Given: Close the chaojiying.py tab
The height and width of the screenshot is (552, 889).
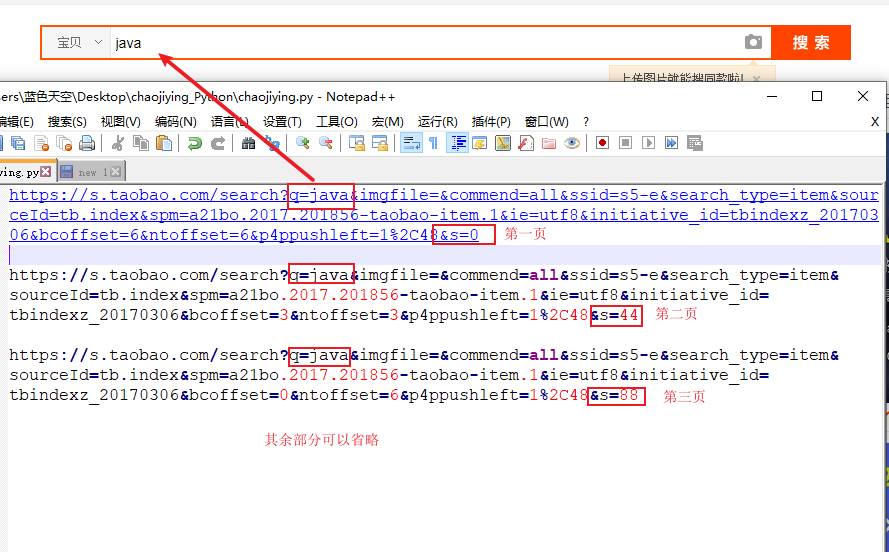Looking at the screenshot, I should pos(46,171).
